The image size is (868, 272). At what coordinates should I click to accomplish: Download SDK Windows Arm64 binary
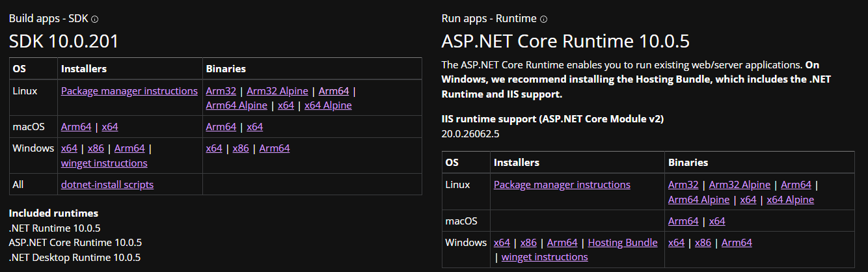tap(274, 148)
